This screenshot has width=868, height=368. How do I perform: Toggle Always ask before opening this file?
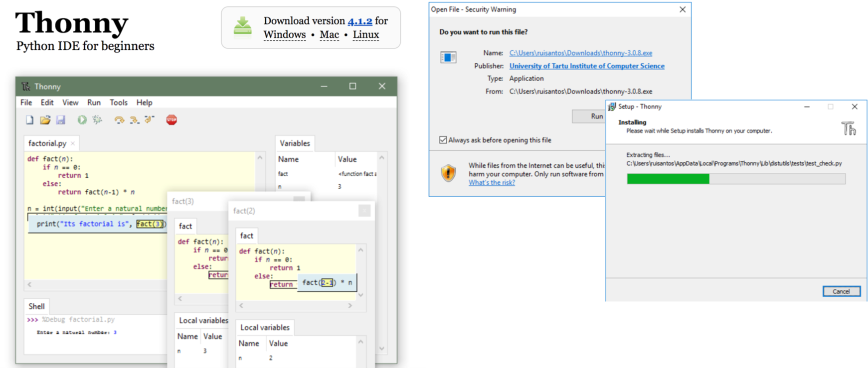443,140
